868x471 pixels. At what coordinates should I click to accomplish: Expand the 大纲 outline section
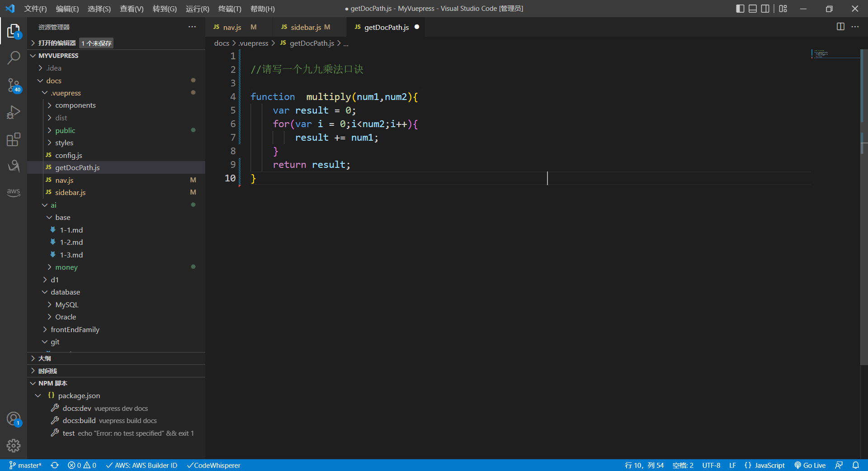pyautogui.click(x=44, y=358)
